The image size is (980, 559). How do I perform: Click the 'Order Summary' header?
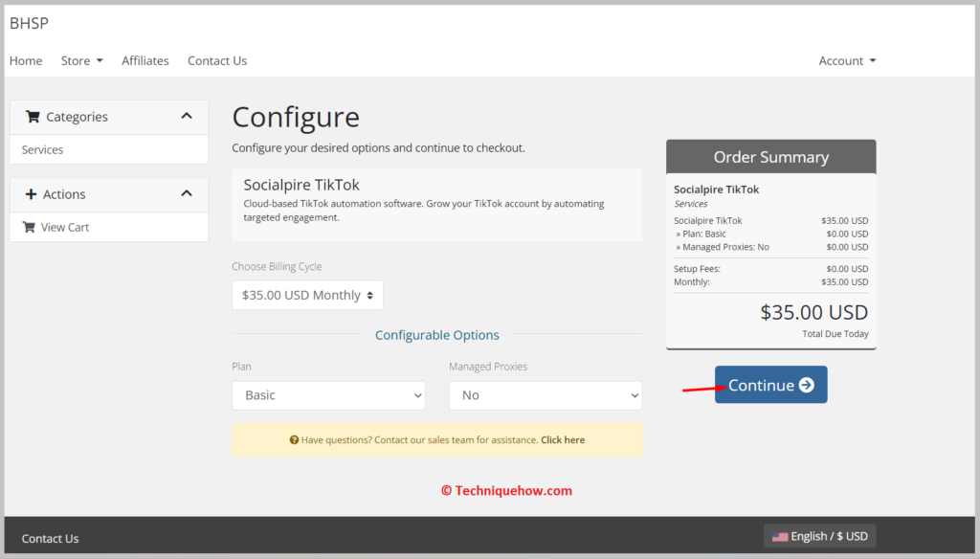[x=771, y=157]
